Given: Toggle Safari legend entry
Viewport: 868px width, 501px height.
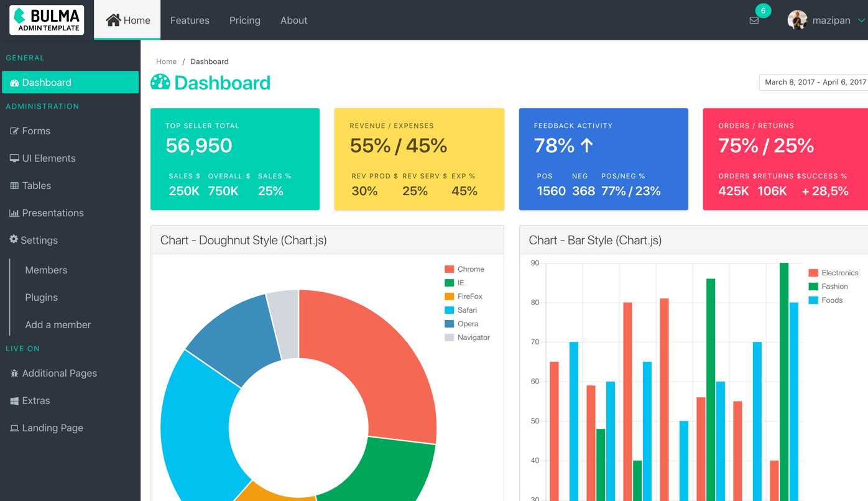Looking at the screenshot, I should 461,310.
